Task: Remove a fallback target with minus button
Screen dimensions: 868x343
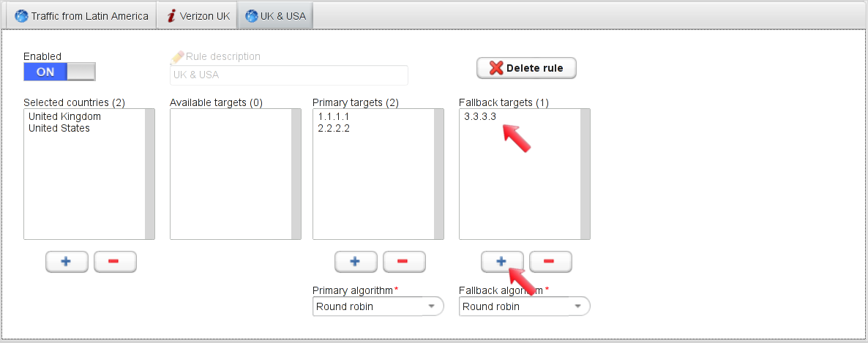Action: point(550,262)
